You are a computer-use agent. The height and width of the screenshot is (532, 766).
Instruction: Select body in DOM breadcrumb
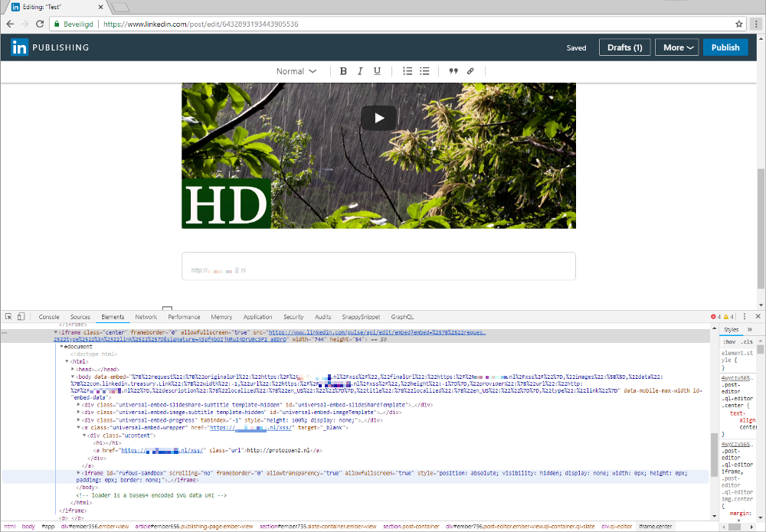tap(29, 527)
